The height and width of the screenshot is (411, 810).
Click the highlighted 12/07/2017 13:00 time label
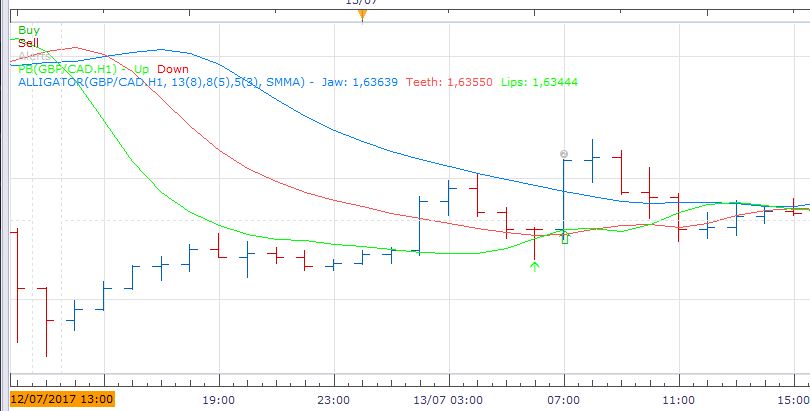(62, 399)
